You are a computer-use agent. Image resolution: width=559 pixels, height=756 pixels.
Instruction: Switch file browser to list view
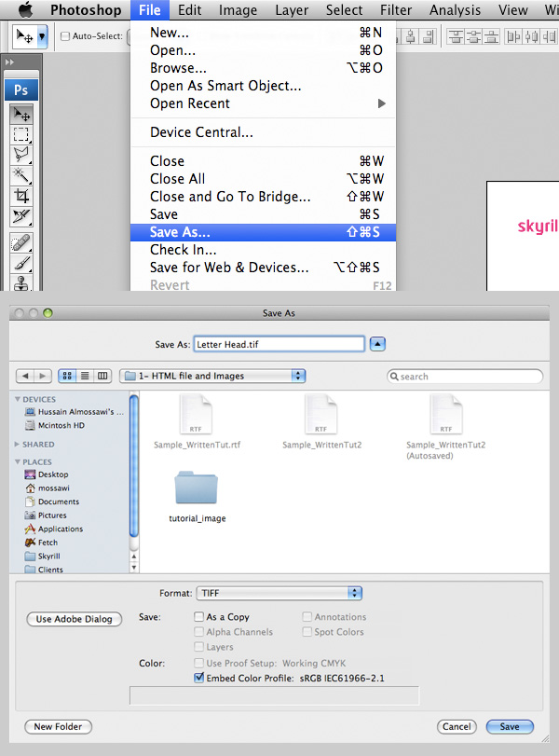pyautogui.click(x=85, y=376)
